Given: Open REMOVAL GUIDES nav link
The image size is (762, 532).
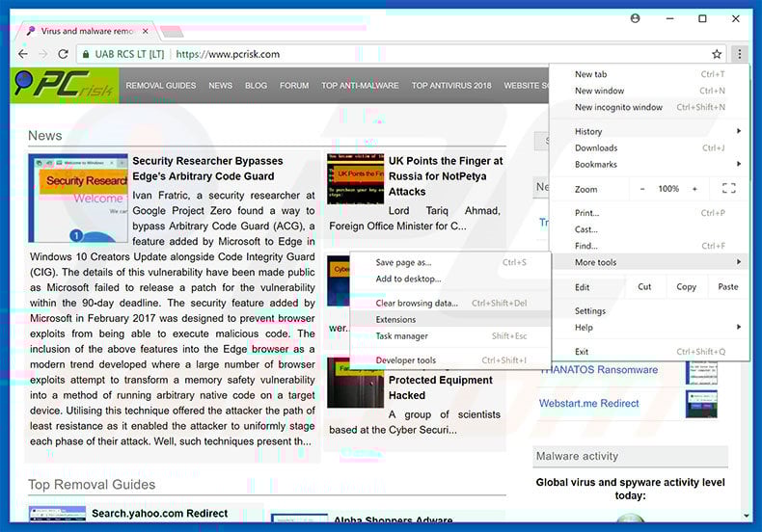Looking at the screenshot, I should (161, 86).
